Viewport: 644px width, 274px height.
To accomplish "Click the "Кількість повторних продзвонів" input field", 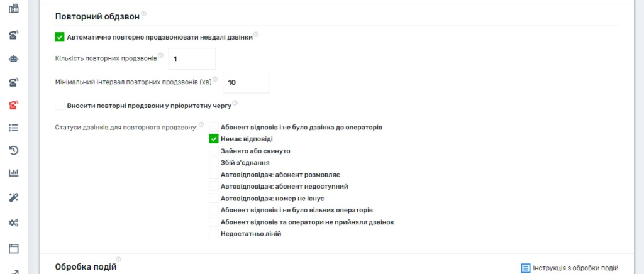I will coord(191,58).
